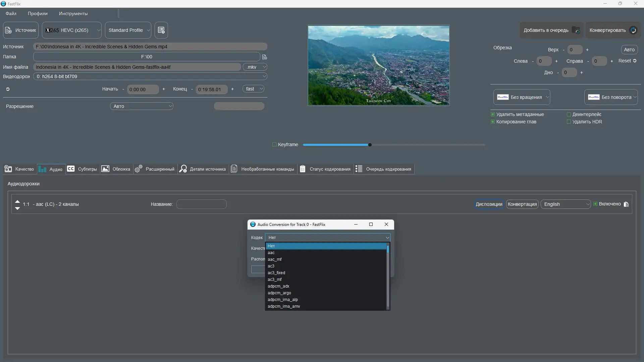Viewport: 644px width, 362px height.
Task: Open the .mkv extension dropdown
Action: pyautogui.click(x=255, y=67)
